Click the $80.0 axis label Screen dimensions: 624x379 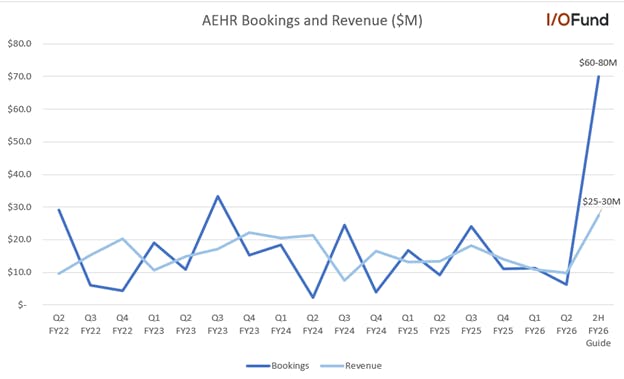pyautogui.click(x=20, y=43)
